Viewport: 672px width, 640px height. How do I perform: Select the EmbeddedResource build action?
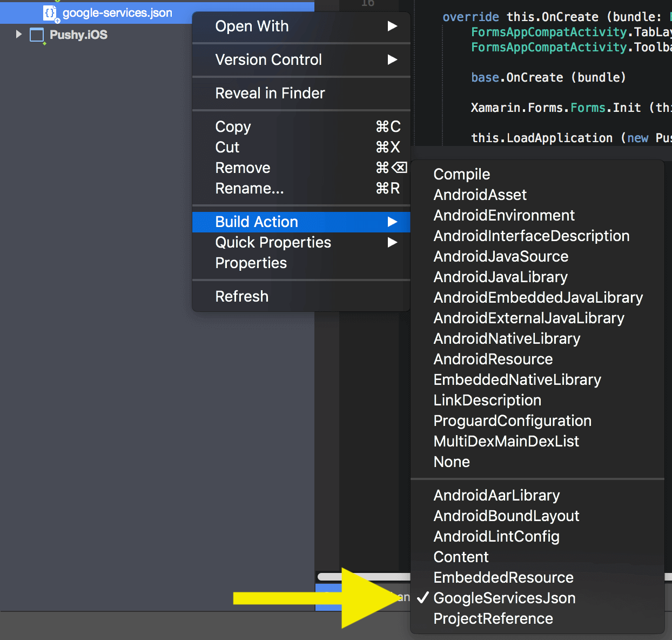503,577
